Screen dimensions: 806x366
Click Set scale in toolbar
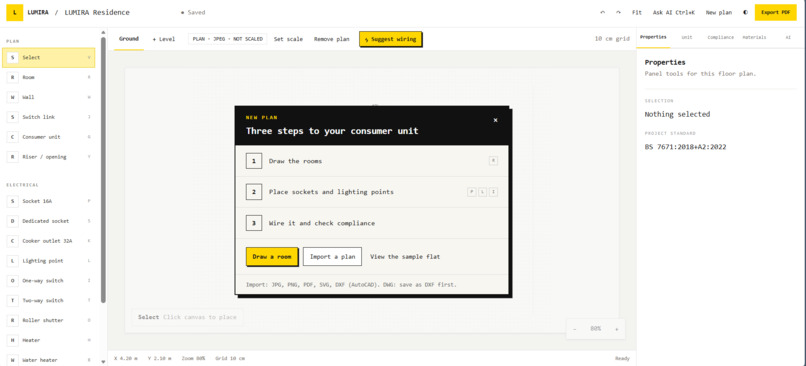[288, 39]
